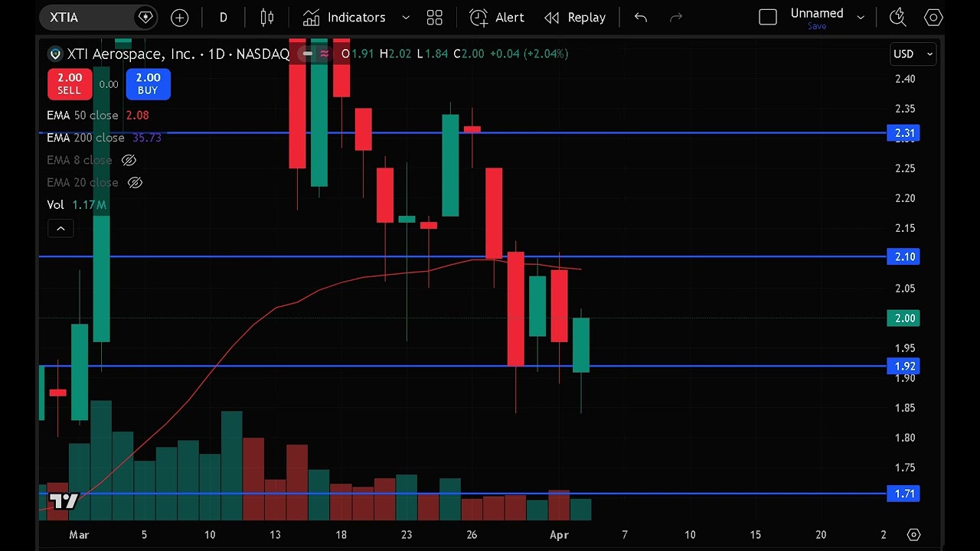Select the Vol 1.17 M indicator legend

[77, 205]
